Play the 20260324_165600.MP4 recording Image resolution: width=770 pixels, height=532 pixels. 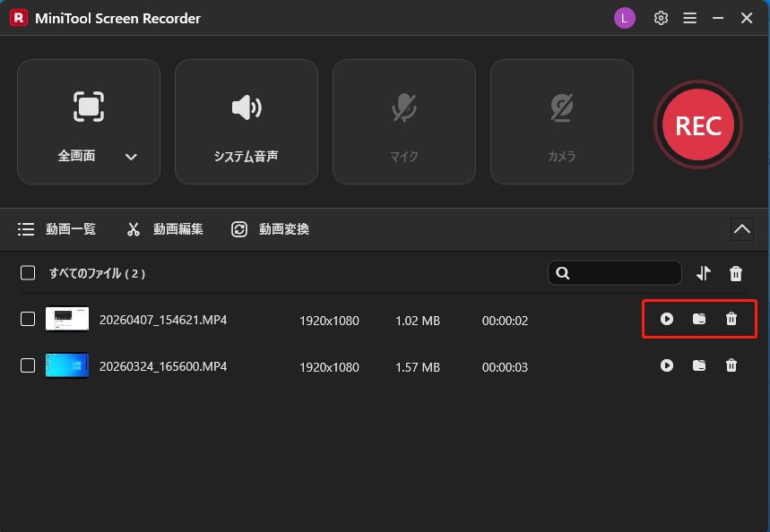[667, 365]
